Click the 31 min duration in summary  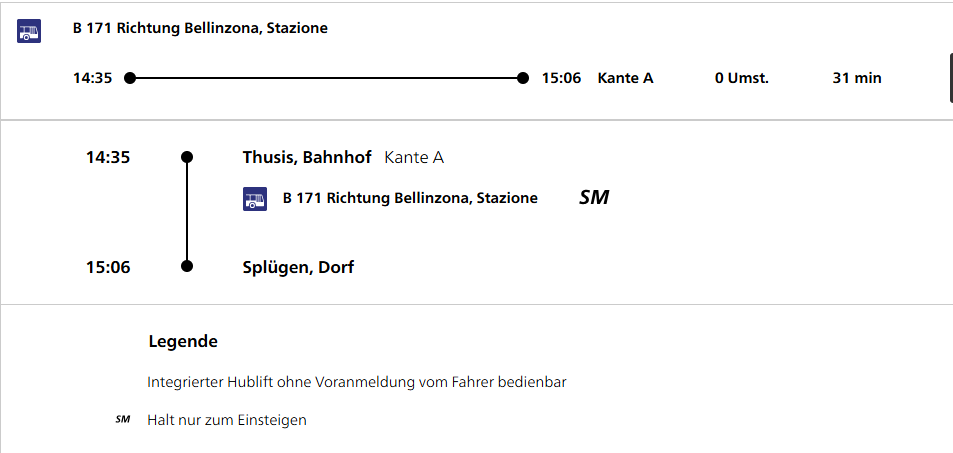tap(857, 78)
